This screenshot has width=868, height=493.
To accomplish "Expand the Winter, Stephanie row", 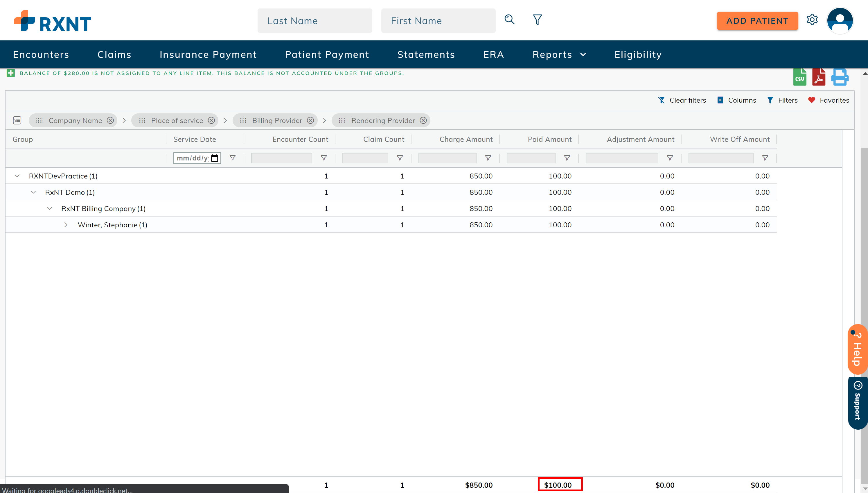I will (x=66, y=224).
